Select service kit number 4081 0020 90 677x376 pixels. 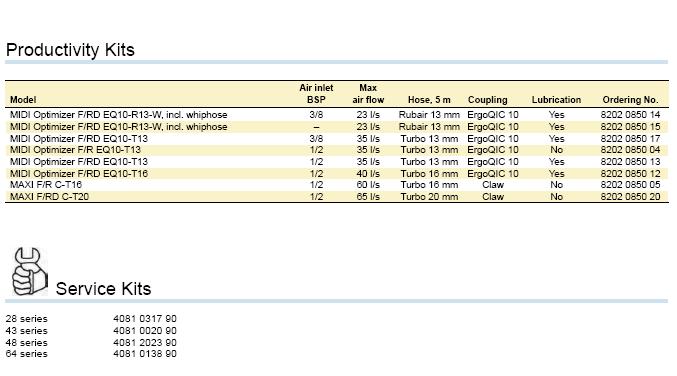tap(145, 331)
